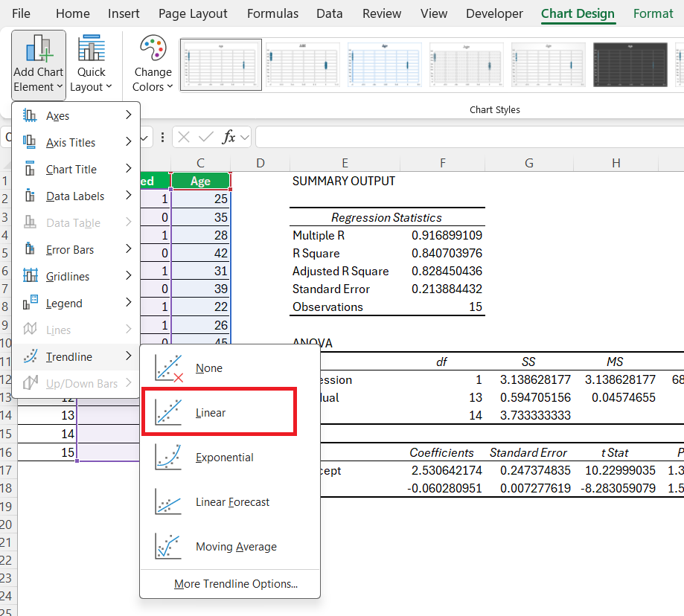Click the cell containing age 42
This screenshot has width=684, height=616.
[201, 253]
